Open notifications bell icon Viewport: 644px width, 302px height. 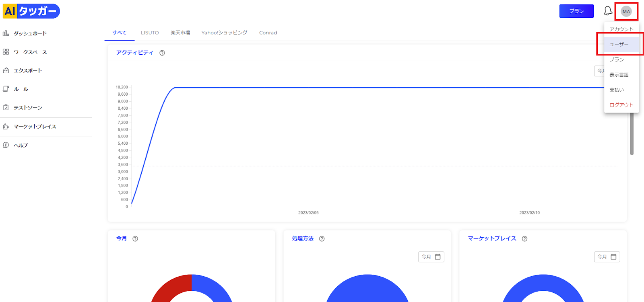click(608, 11)
